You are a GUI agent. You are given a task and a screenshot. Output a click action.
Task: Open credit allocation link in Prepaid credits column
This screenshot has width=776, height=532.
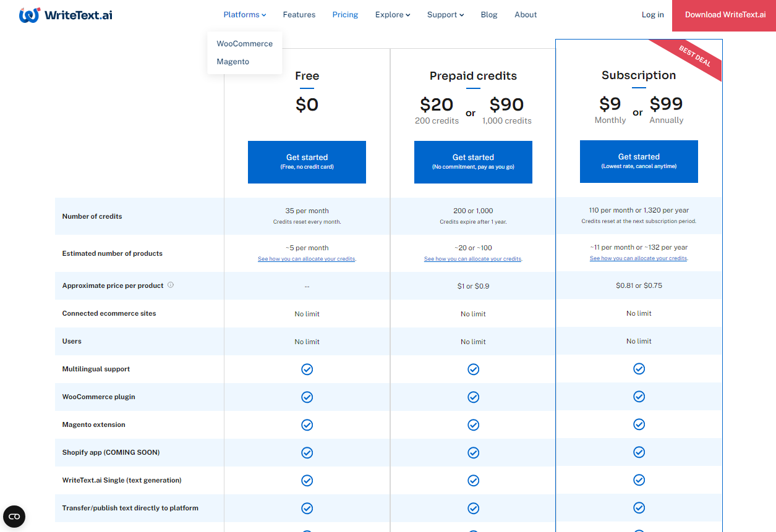473,260
